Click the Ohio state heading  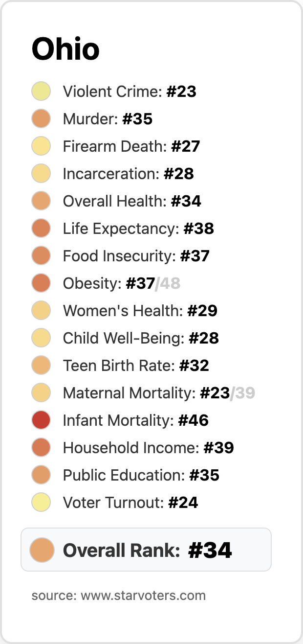[65, 49]
